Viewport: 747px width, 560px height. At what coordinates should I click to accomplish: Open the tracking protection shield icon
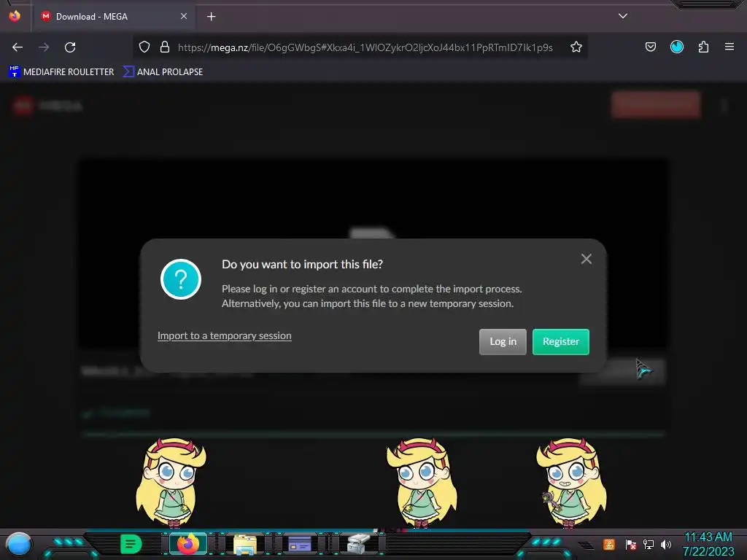pos(144,47)
